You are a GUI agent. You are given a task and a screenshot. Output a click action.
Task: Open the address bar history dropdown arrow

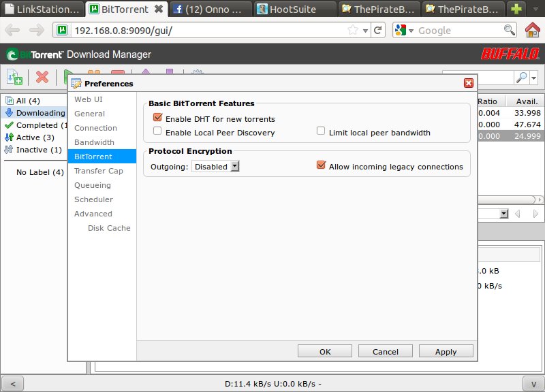tap(365, 31)
